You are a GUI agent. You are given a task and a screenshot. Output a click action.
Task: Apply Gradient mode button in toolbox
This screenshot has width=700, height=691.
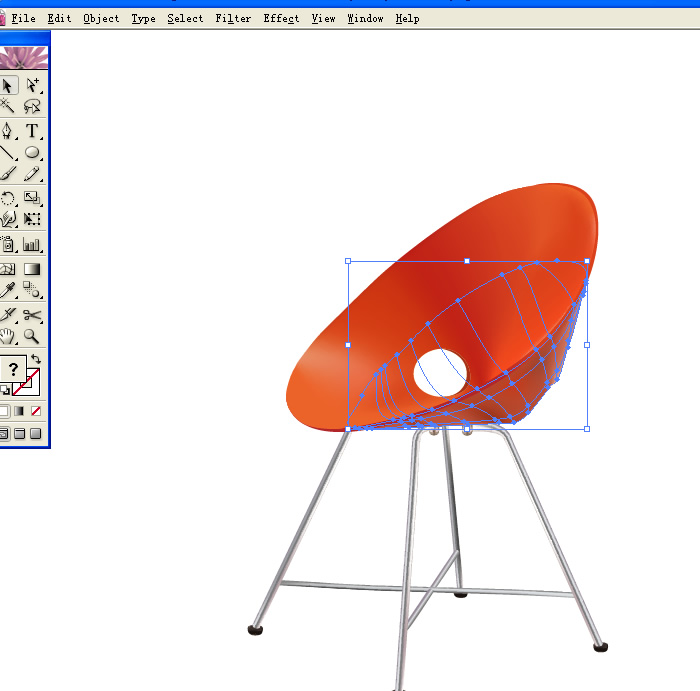19,411
